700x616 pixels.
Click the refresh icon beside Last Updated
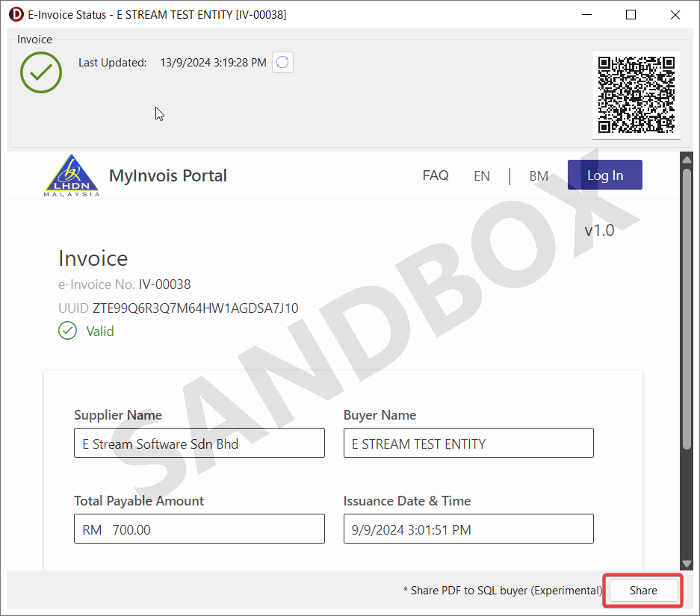coord(282,63)
